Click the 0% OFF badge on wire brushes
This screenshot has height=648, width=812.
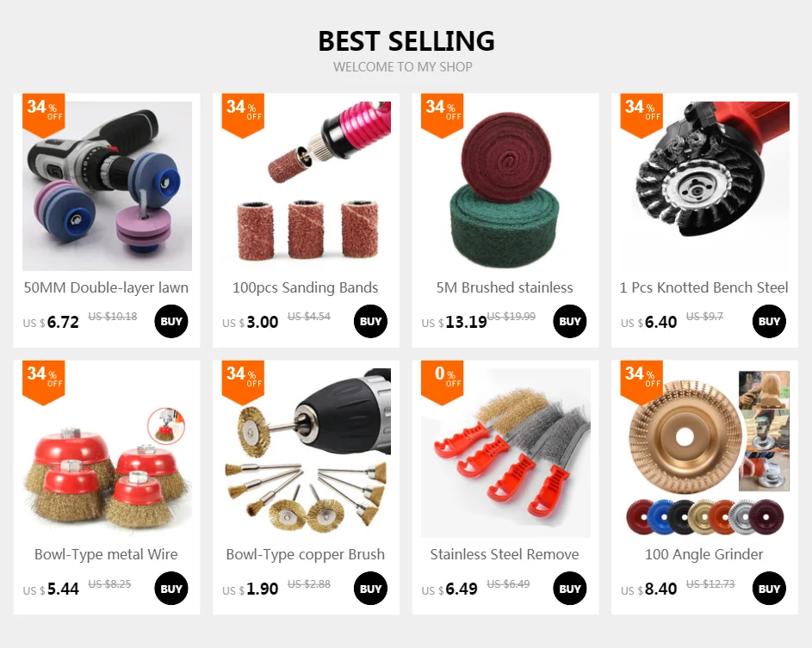click(x=443, y=382)
